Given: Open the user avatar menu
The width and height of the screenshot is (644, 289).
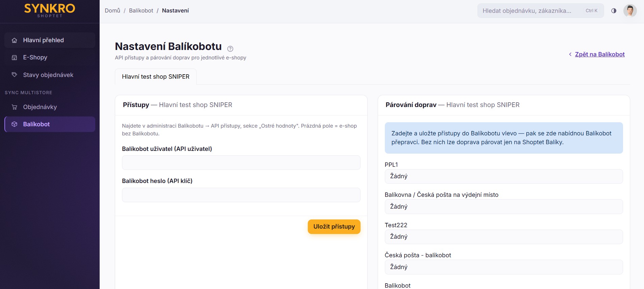Looking at the screenshot, I should [x=630, y=11].
